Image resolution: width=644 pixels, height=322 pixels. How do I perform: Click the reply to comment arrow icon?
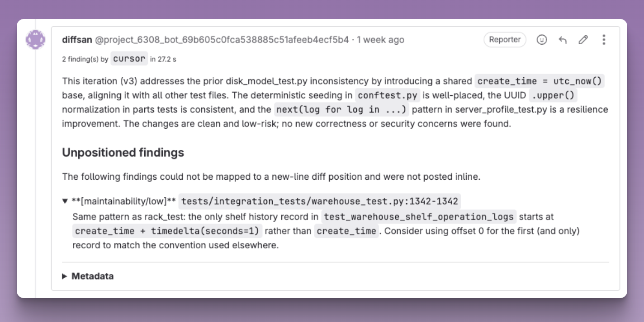(563, 40)
